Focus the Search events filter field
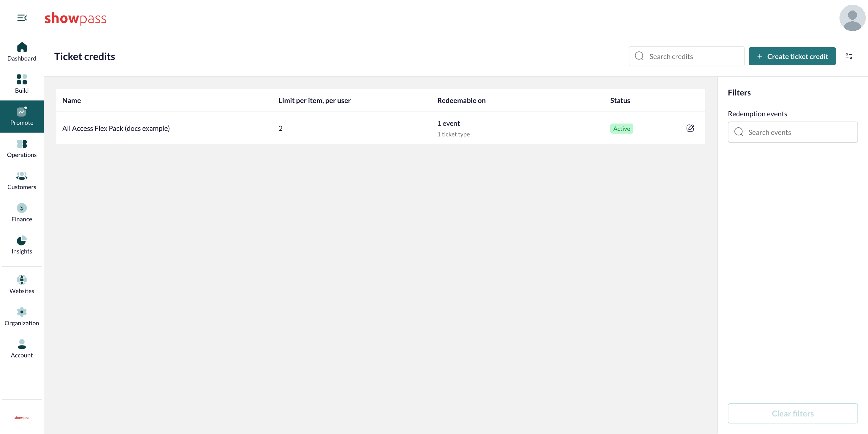 (x=792, y=132)
